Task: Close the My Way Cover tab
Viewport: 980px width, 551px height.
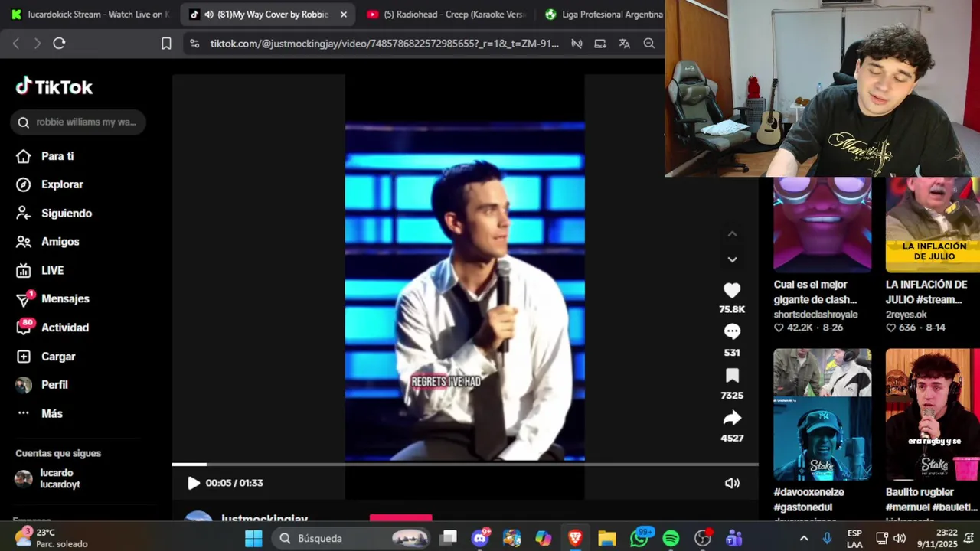Action: pyautogui.click(x=344, y=15)
